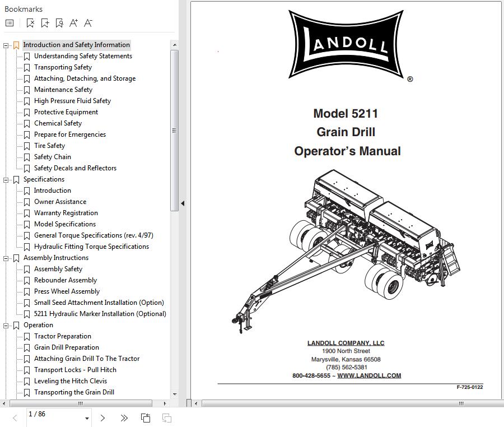Go to next page arrow
This screenshot has width=504, height=427.
102,417
